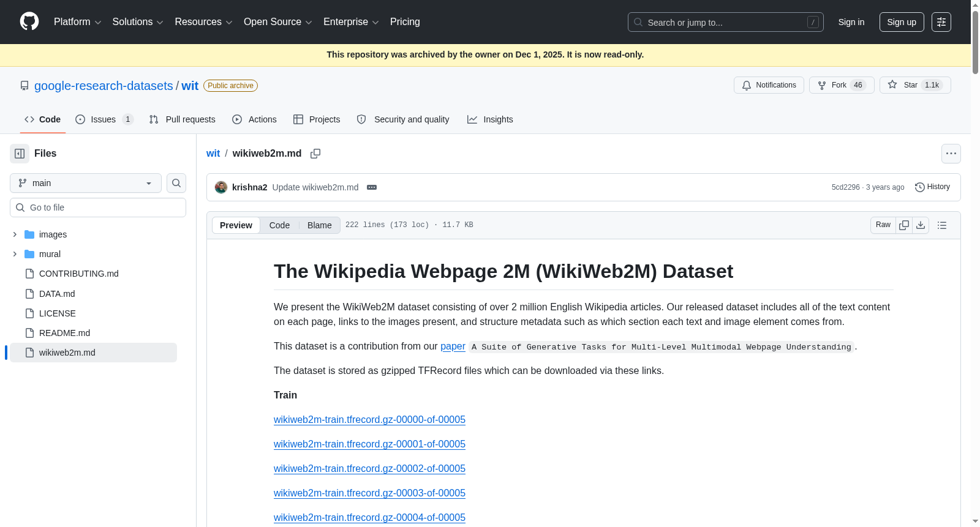Focus the Go to file input
This screenshot has width=980, height=527.
pos(98,207)
